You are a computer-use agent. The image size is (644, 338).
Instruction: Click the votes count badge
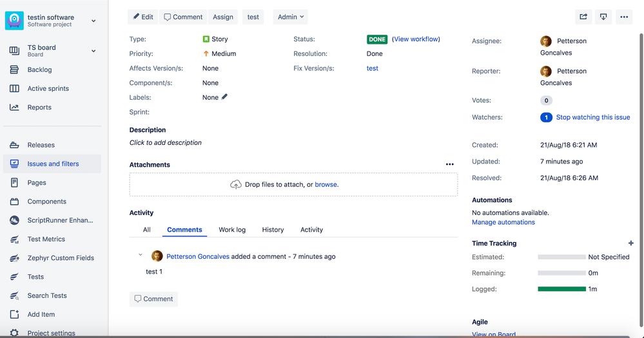tap(546, 100)
